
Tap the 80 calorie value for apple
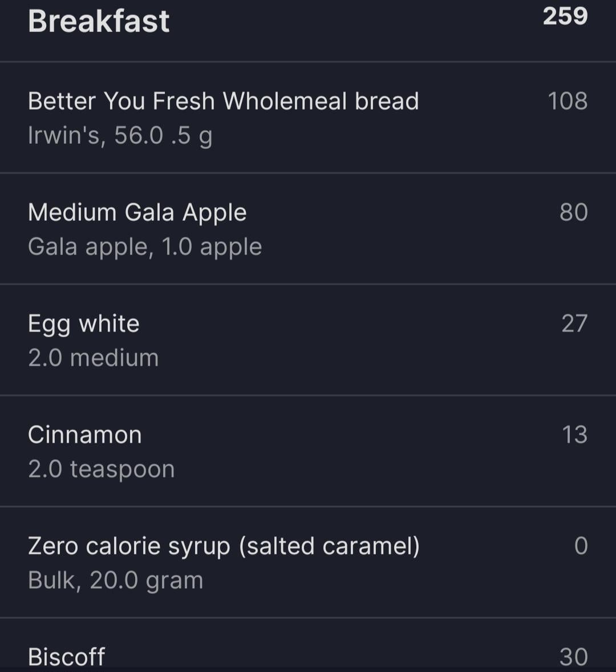(x=574, y=212)
